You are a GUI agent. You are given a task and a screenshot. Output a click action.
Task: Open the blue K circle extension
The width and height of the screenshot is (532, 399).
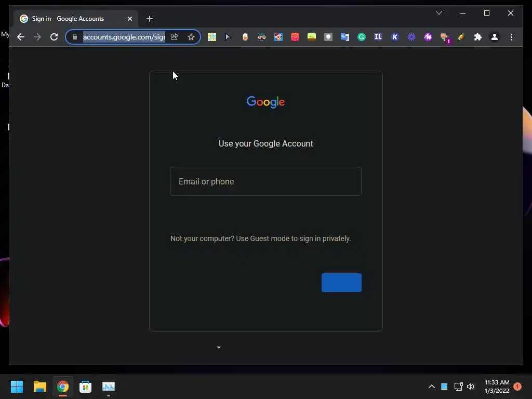click(x=395, y=37)
